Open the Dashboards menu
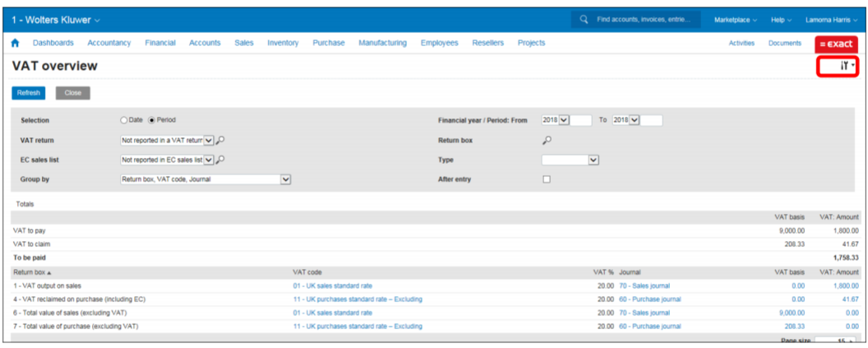 [53, 43]
